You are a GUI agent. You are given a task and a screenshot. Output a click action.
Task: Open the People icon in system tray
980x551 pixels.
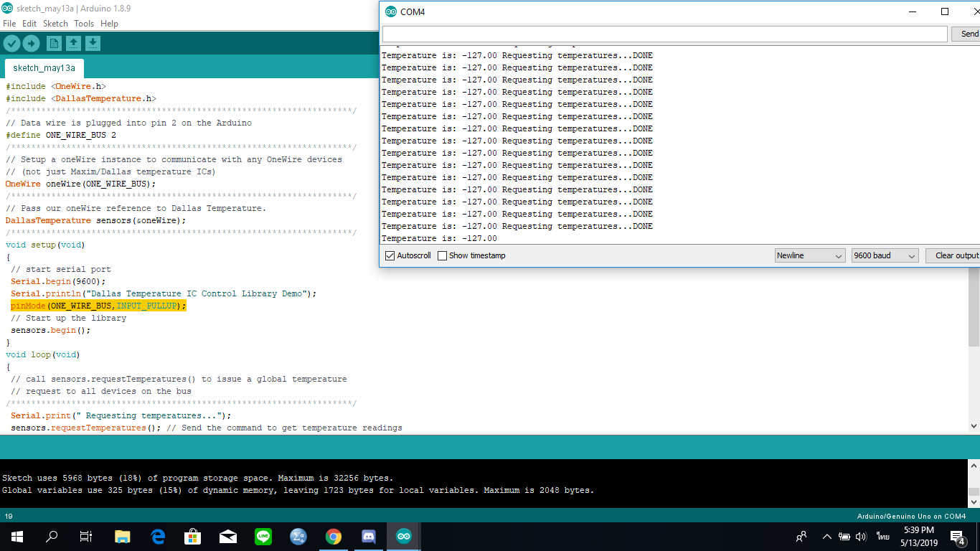801,536
